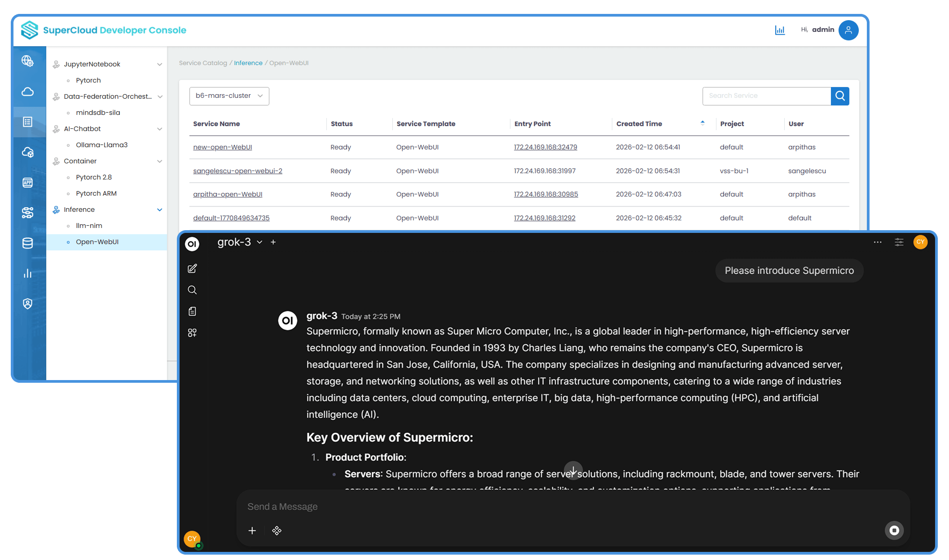Viewport: 949px width, 560px height.
Task: Open the notes icon in chat sidebar
Action: click(192, 311)
